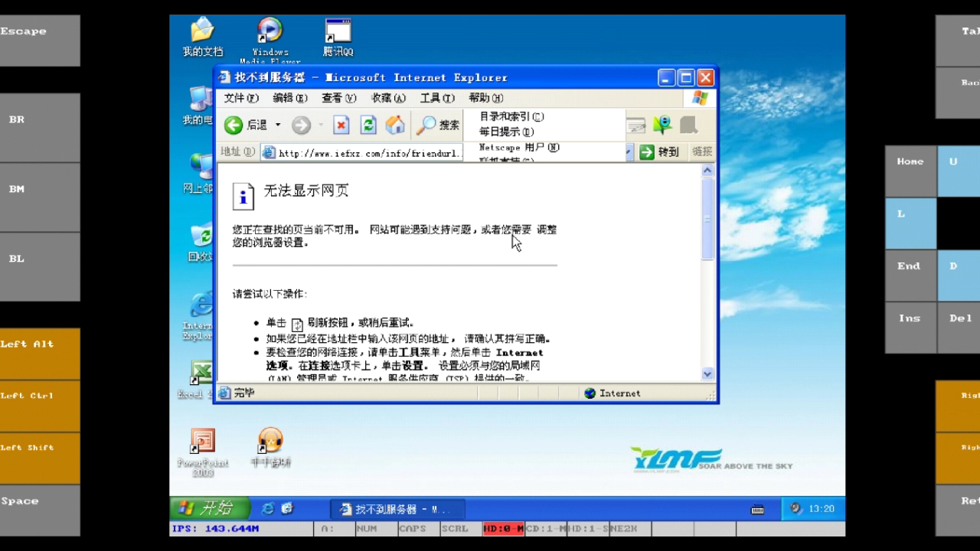Click the tray icon left of the clock

click(795, 508)
